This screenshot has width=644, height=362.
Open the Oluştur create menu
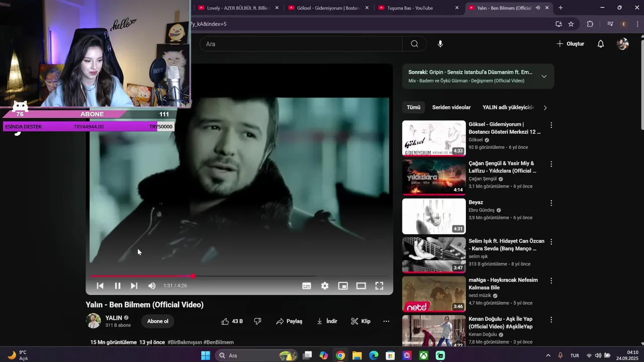coord(570,44)
